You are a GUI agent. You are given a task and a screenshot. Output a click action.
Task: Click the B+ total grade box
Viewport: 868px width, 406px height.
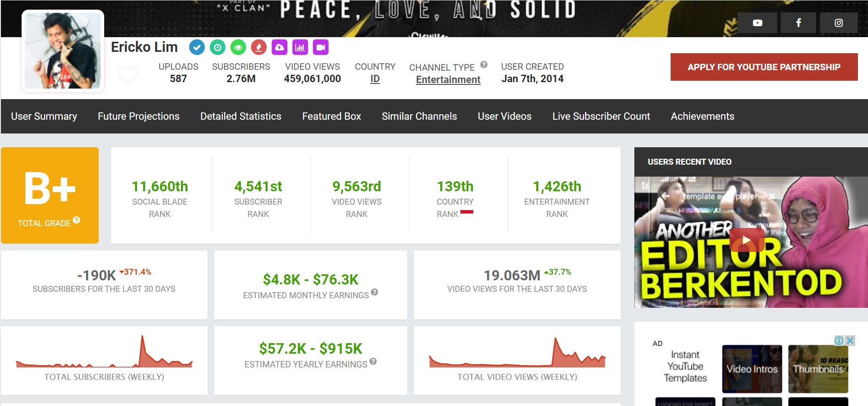pyautogui.click(x=50, y=195)
